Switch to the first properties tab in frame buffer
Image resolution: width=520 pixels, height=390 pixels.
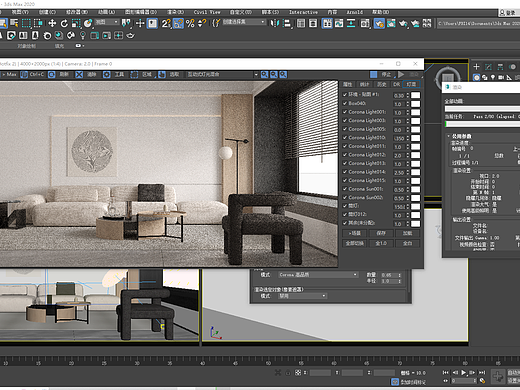[x=348, y=84]
